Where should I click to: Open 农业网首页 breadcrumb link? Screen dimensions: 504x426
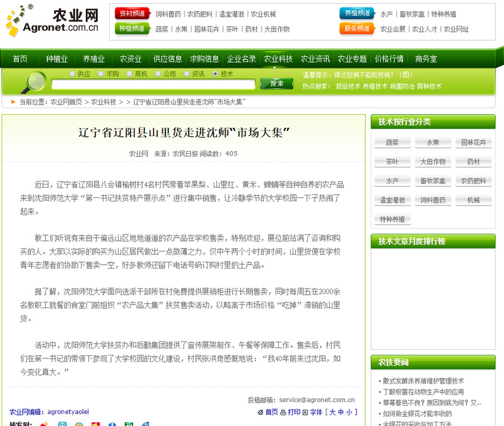click(66, 102)
